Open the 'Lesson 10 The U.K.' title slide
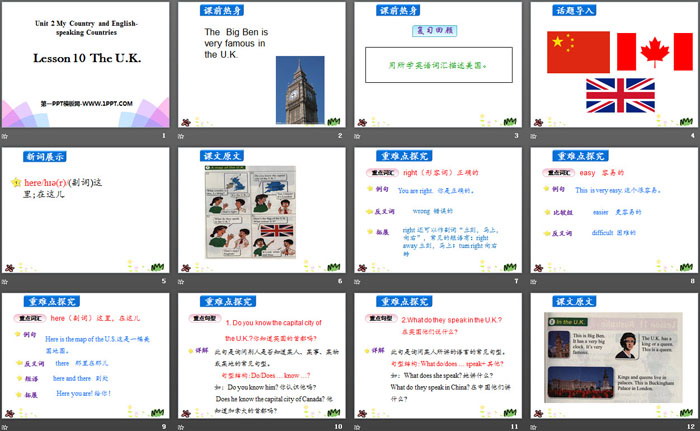The image size is (700, 431). pyautogui.click(x=87, y=73)
